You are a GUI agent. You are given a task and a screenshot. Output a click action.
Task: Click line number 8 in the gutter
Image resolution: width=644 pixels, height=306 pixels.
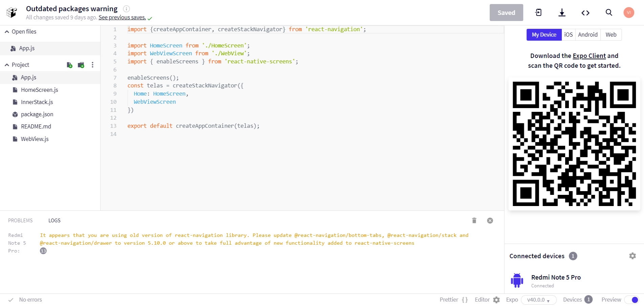point(115,86)
